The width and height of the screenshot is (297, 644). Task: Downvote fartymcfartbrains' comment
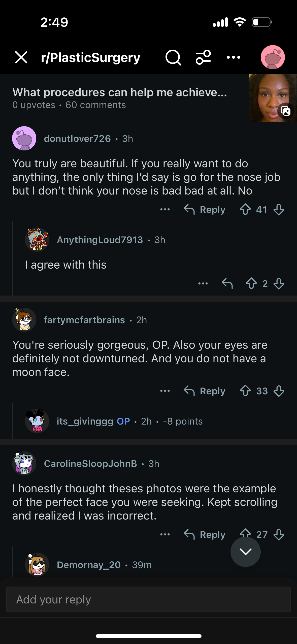(x=279, y=391)
